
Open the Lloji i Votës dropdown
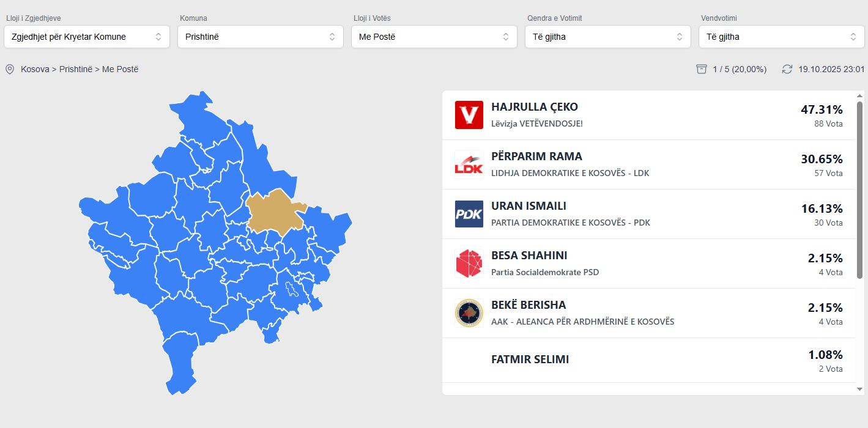click(x=434, y=37)
